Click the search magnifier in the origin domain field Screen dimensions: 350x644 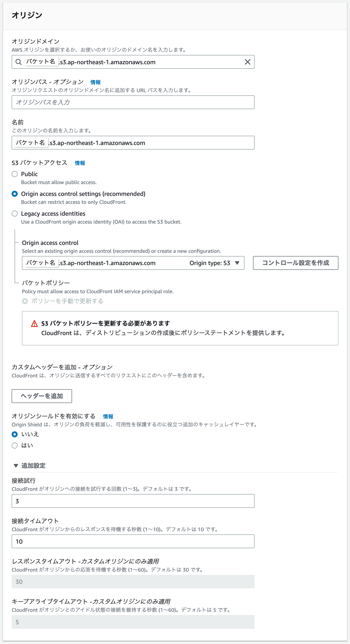[18, 62]
